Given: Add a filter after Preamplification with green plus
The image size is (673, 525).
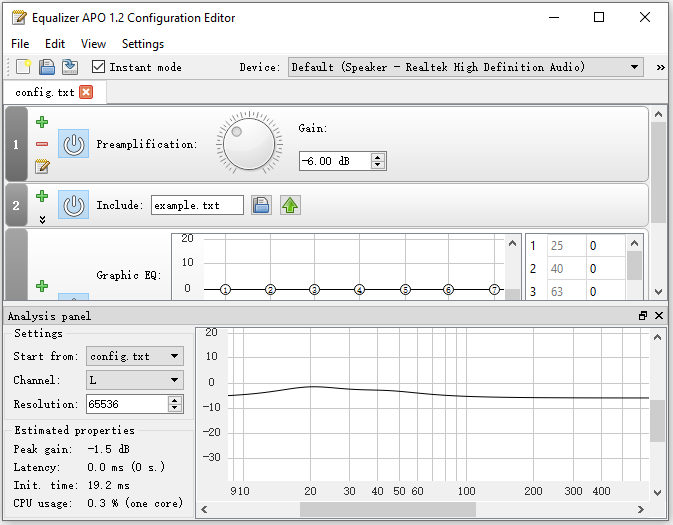Looking at the screenshot, I should pos(42,122).
